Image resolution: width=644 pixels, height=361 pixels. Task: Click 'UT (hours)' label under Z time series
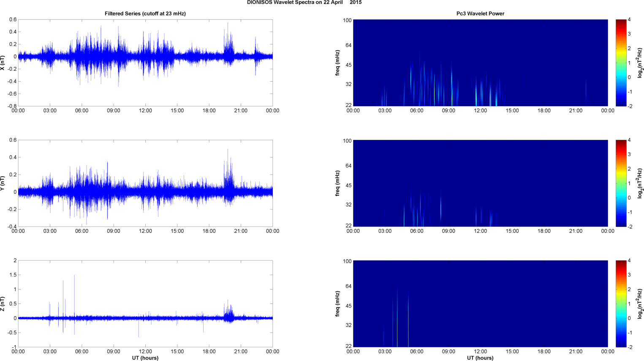coord(145,358)
